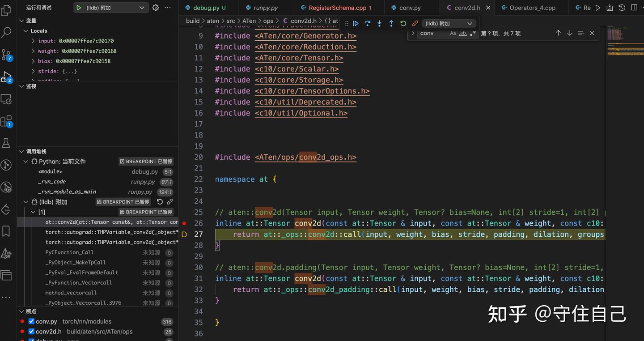The image size is (644, 341).
Task: Click Step Into in the debug toolbar
Action: coord(379,23)
